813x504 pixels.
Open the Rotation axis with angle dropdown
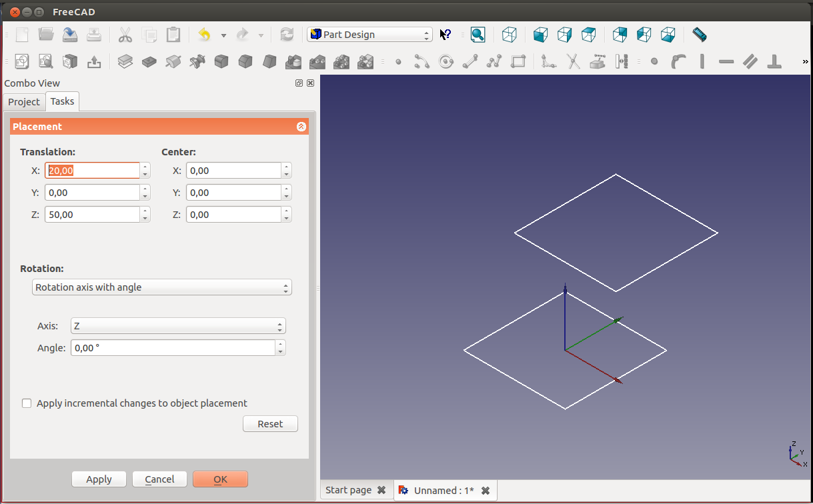pos(162,287)
